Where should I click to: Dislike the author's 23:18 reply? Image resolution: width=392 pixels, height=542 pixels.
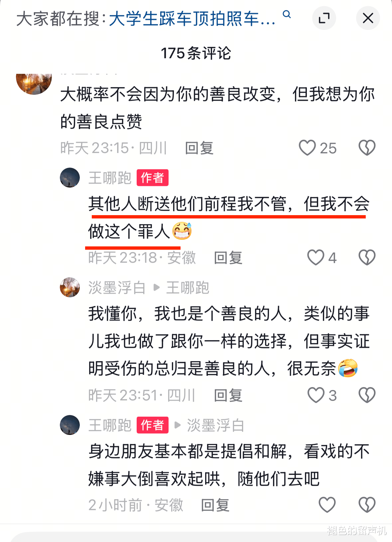tap(367, 257)
